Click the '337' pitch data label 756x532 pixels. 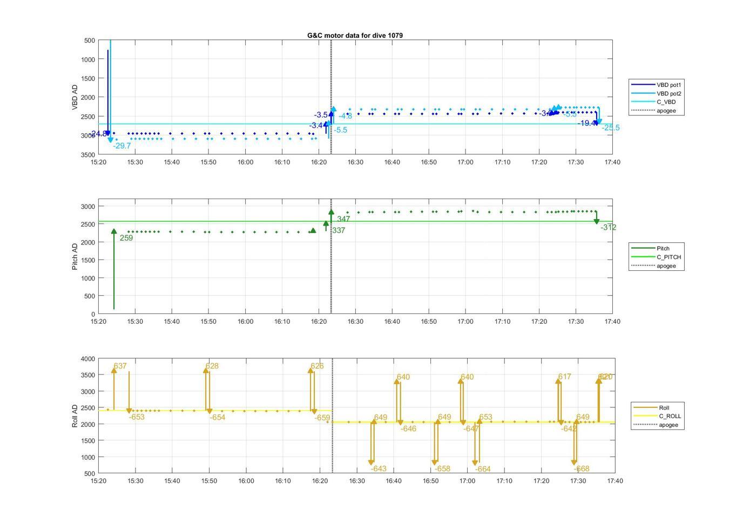pos(339,230)
